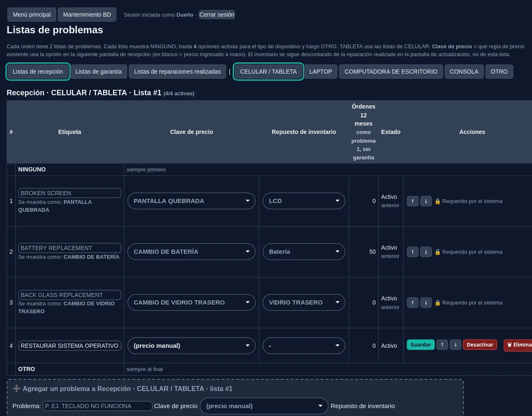Open the Batería inventory part dropdown

[304, 252]
